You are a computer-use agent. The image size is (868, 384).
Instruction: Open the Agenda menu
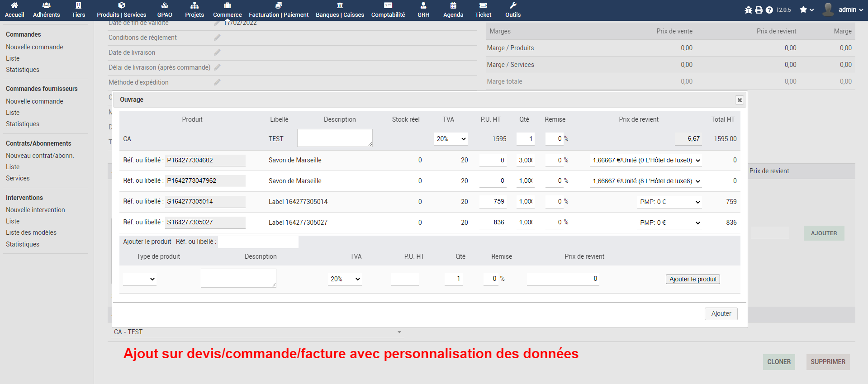pyautogui.click(x=453, y=10)
